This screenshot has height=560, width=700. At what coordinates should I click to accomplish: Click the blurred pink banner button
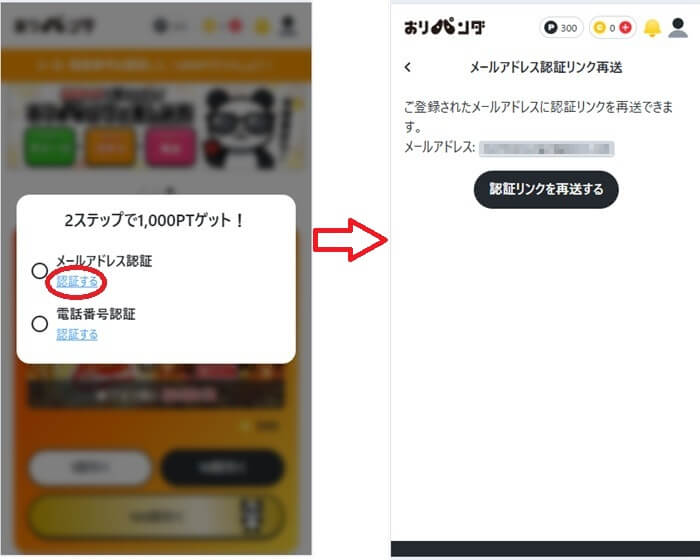170,147
